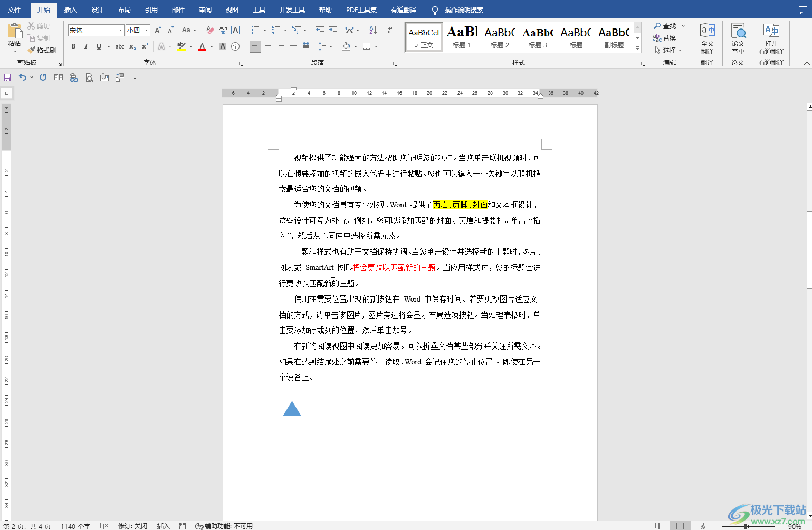Right-align the paragraph
This screenshot has width=812, height=530.
point(281,46)
